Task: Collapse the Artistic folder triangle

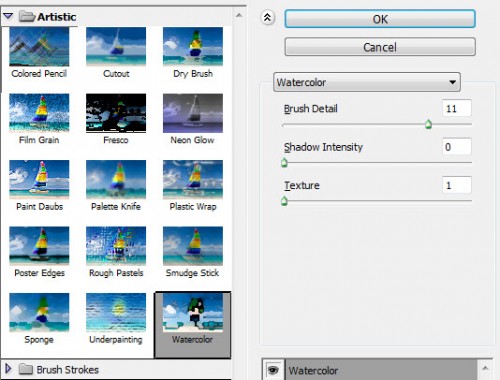Action: (x=8, y=16)
